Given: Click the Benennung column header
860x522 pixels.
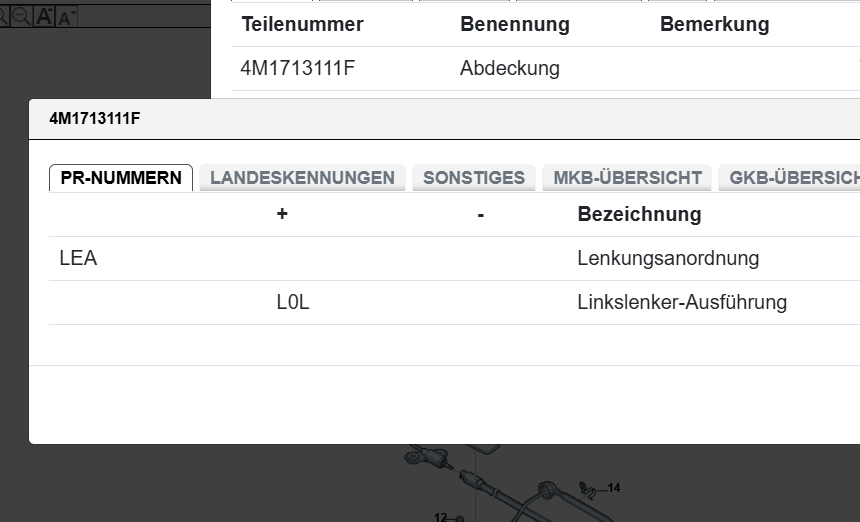Looking at the screenshot, I should point(514,25).
